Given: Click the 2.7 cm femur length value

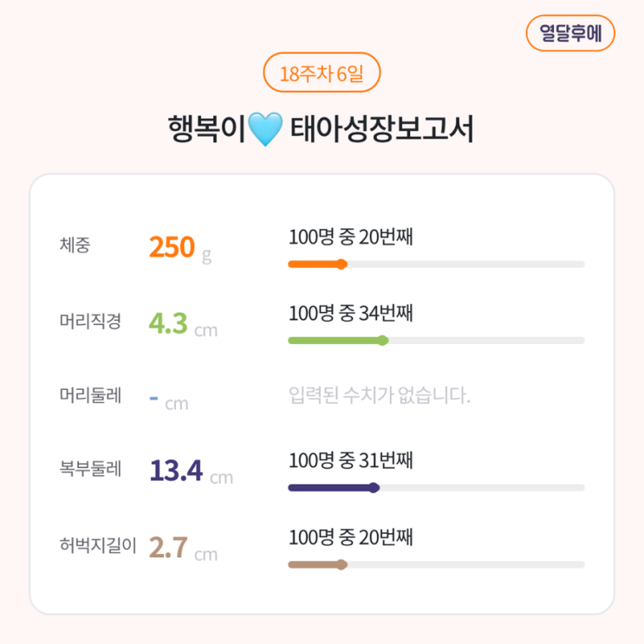Looking at the screenshot, I should [x=183, y=549].
